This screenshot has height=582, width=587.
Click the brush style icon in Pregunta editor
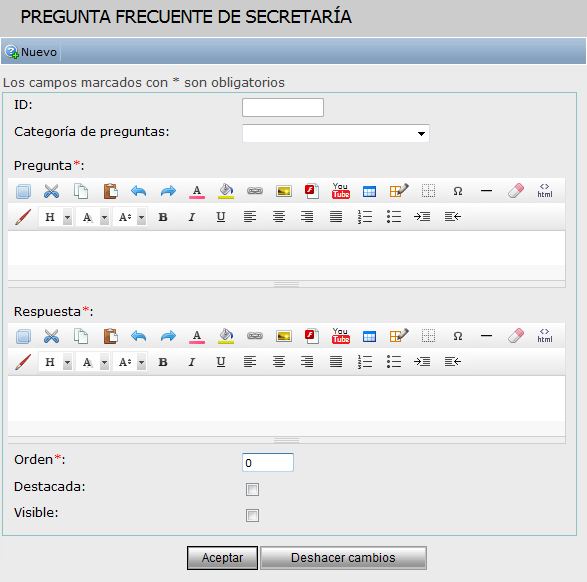click(x=23, y=217)
